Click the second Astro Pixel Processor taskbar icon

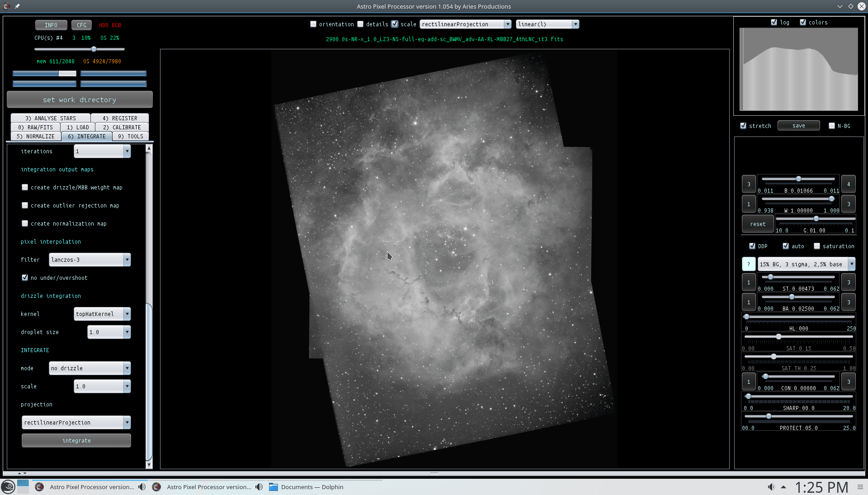click(x=156, y=487)
